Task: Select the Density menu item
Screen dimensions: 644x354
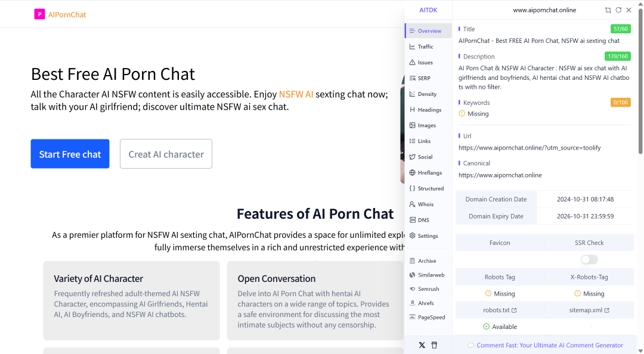Action: click(x=428, y=94)
